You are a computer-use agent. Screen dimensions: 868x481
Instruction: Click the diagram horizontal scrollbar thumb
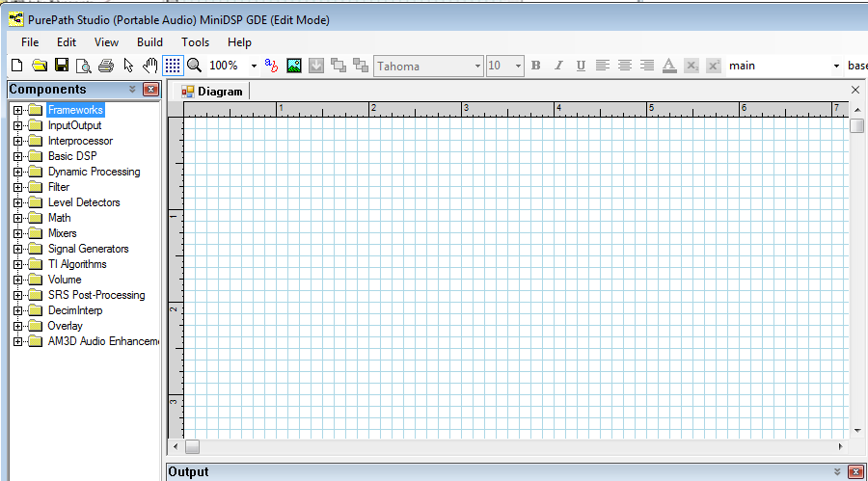coord(192,446)
